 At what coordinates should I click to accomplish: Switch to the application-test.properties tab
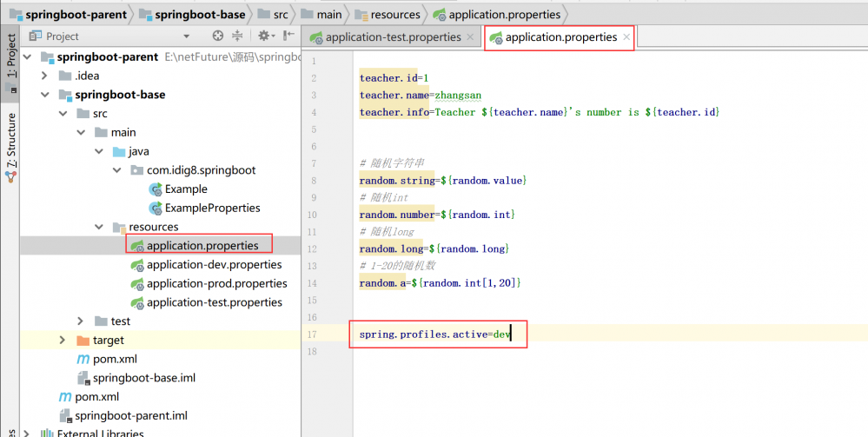coord(393,37)
